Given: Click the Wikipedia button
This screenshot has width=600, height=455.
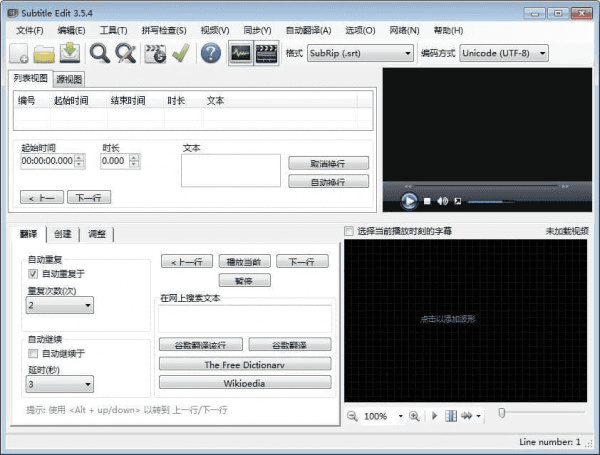Looking at the screenshot, I should [244, 382].
